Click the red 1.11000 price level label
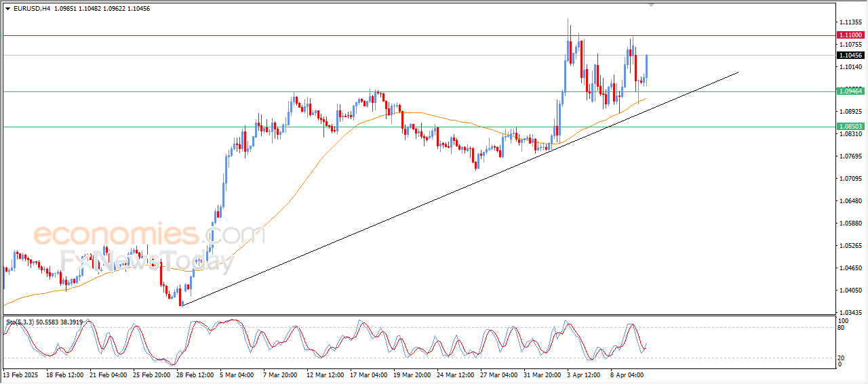Image resolution: width=868 pixels, height=384 pixels. [850, 35]
